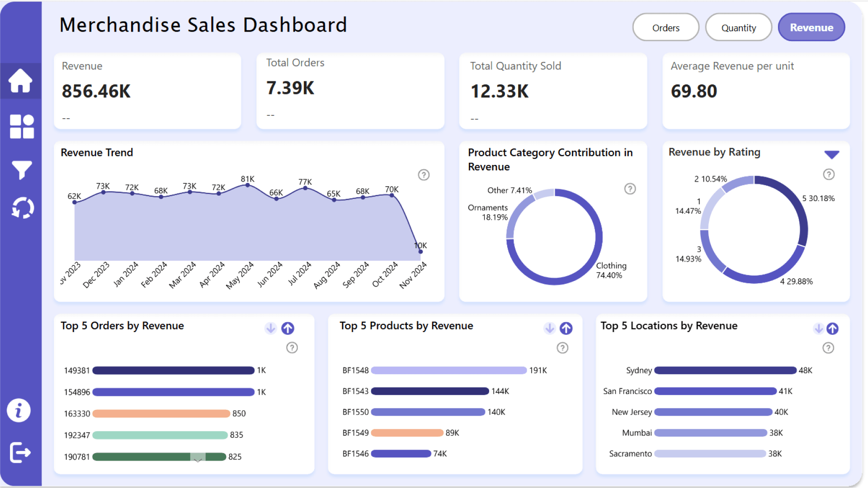
Task: Select order 154896 bar
Action: point(174,392)
